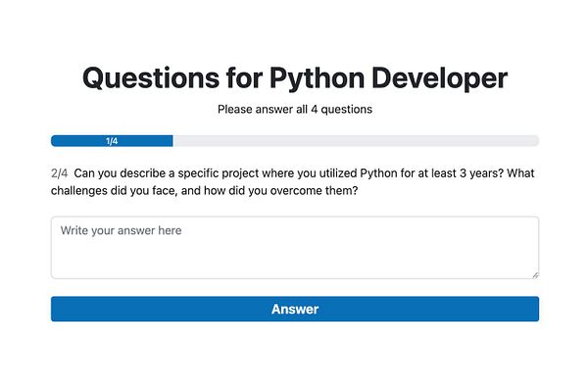Focus the 'Write your answer here' text area
The image size is (588, 392).
click(x=294, y=247)
